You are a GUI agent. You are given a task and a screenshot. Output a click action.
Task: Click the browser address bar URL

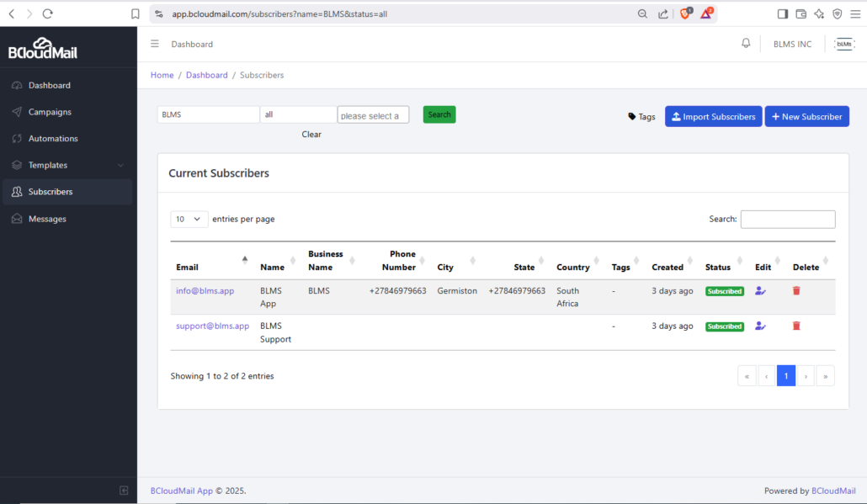[279, 13]
